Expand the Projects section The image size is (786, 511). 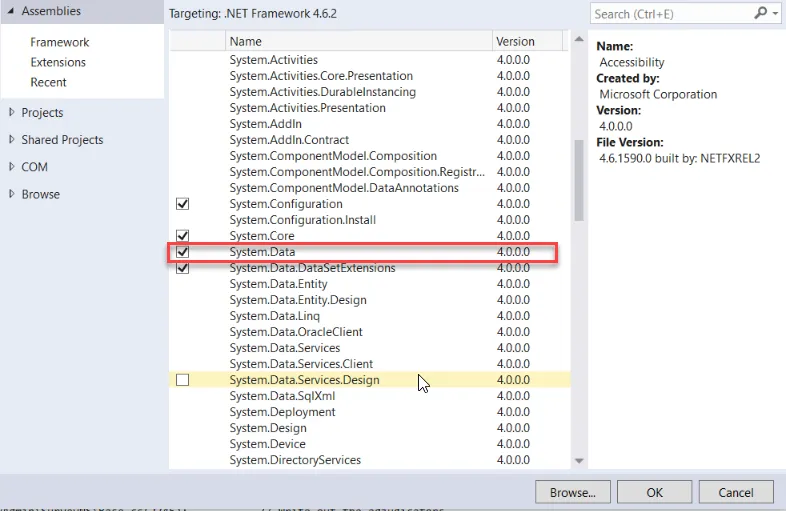click(12, 112)
